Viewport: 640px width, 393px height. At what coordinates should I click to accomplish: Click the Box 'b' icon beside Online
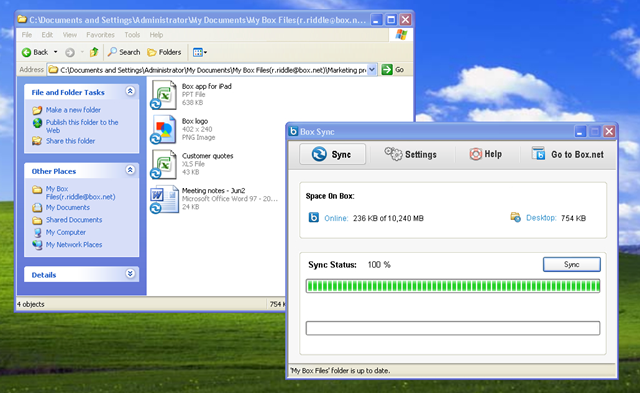[313, 218]
